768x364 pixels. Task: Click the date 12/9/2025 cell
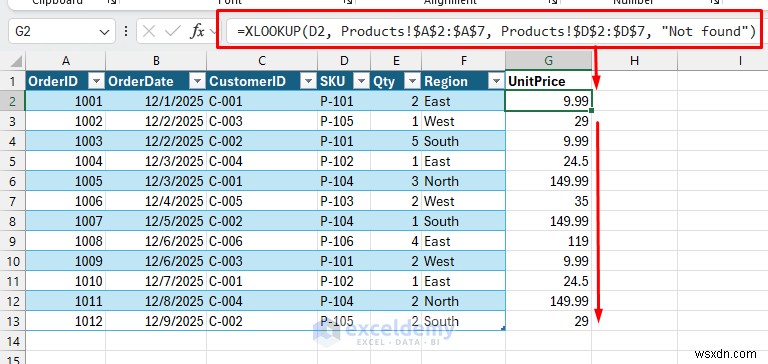156,321
